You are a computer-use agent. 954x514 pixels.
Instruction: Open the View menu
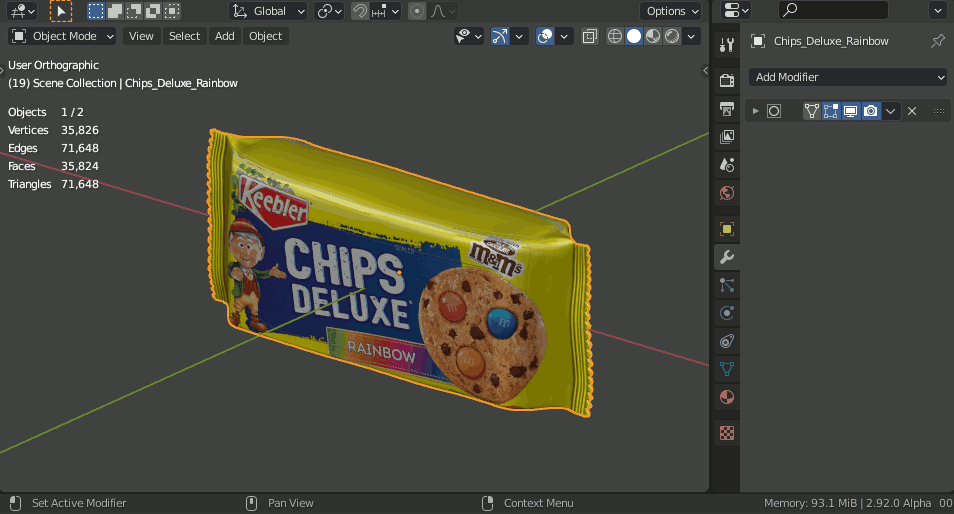141,36
